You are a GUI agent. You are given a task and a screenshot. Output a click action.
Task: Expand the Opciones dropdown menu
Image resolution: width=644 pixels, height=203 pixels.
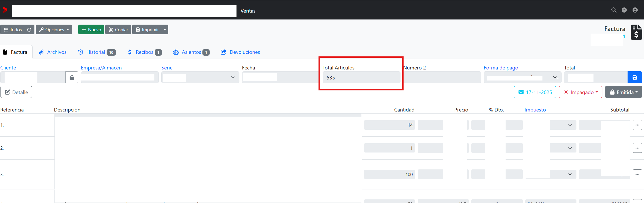tap(54, 30)
